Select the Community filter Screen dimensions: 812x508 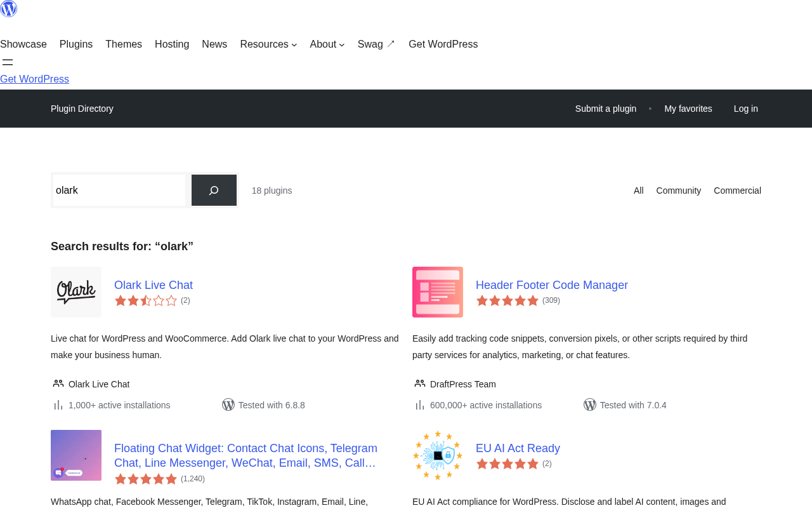tap(679, 190)
